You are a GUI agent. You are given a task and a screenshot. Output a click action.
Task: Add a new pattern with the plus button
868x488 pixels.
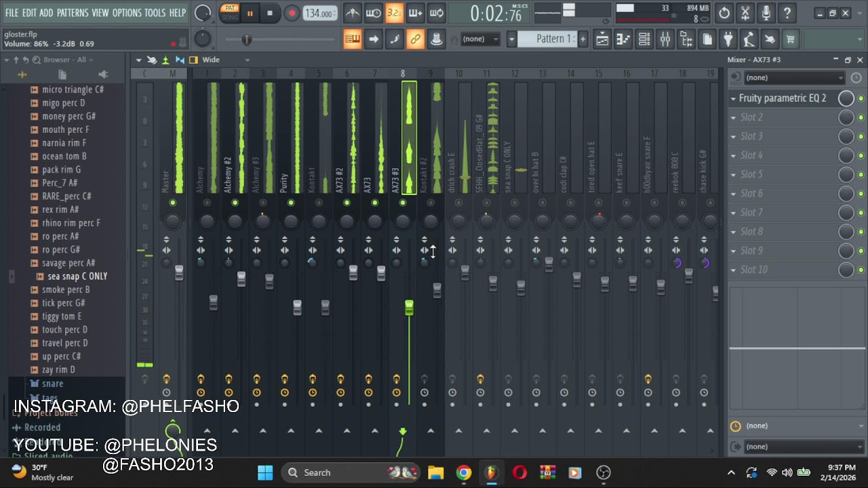pos(583,39)
